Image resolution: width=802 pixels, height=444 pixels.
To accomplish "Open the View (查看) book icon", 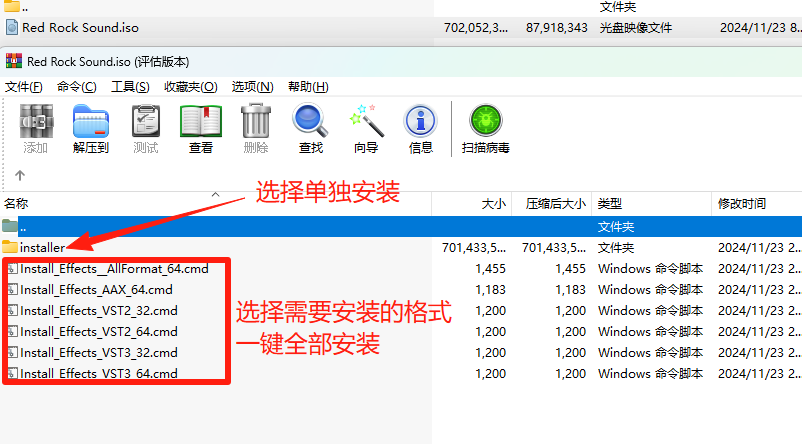I will point(200,121).
